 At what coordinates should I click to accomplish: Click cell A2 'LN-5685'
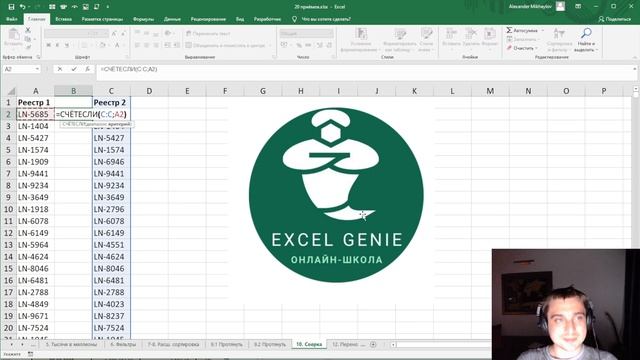pyautogui.click(x=36, y=114)
